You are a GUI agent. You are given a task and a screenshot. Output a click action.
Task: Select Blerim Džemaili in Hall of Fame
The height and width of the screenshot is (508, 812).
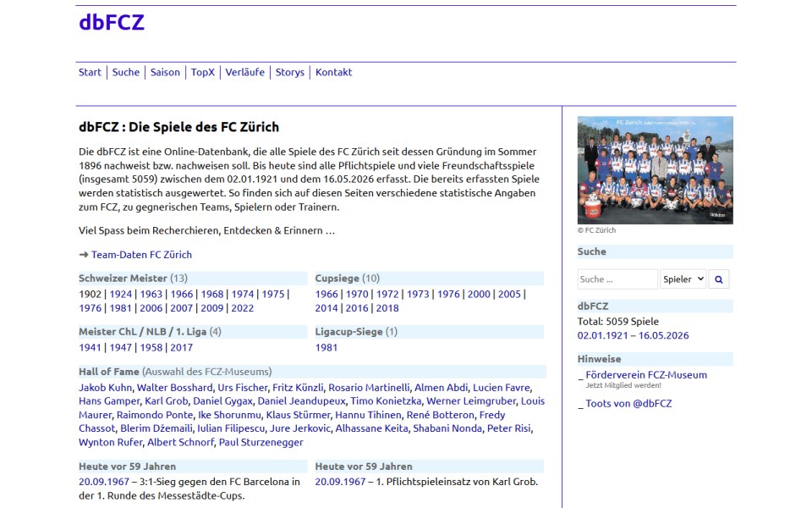pos(156,428)
